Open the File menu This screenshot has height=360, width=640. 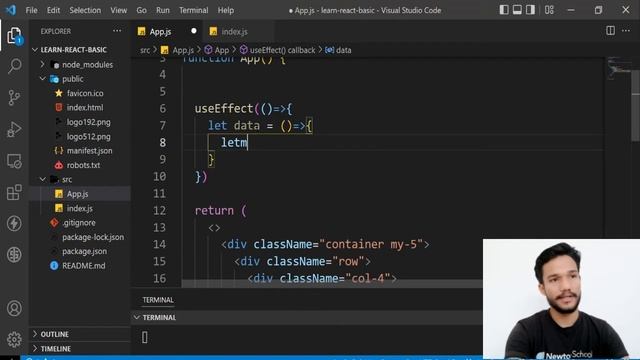click(31, 10)
